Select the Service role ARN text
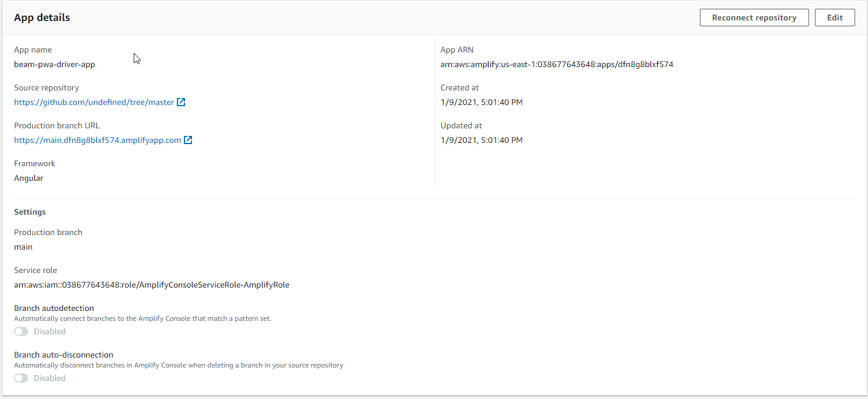The height and width of the screenshot is (399, 868). [x=152, y=285]
